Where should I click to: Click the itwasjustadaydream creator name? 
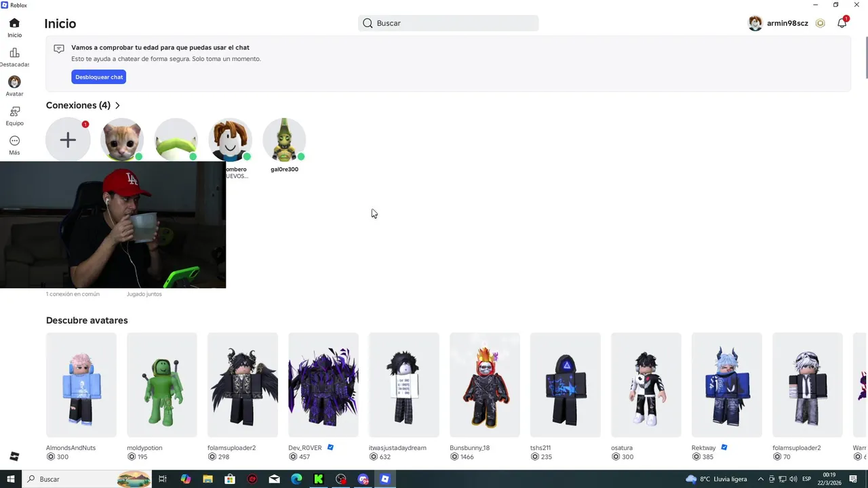coord(397,448)
